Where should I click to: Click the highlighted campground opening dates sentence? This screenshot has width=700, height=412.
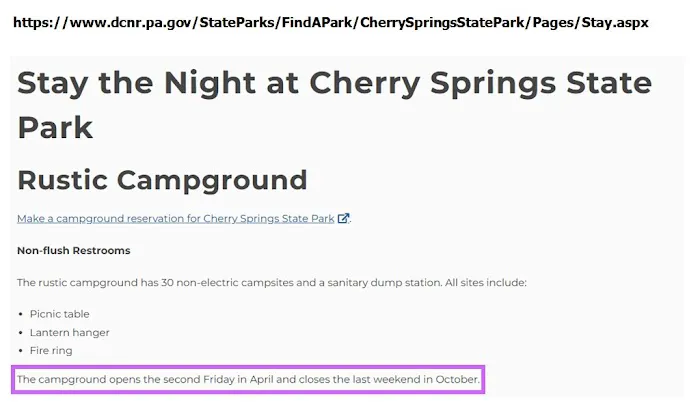[249, 380]
